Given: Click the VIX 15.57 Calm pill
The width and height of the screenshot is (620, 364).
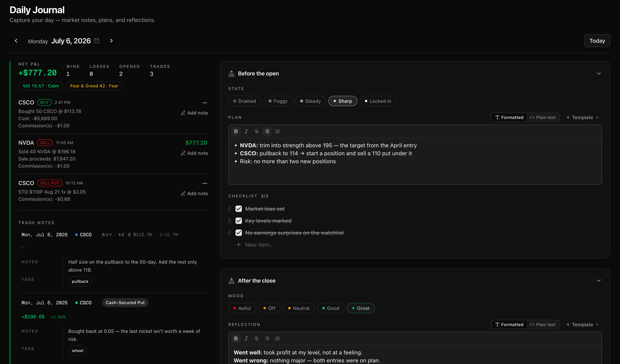Looking at the screenshot, I should coord(41,86).
